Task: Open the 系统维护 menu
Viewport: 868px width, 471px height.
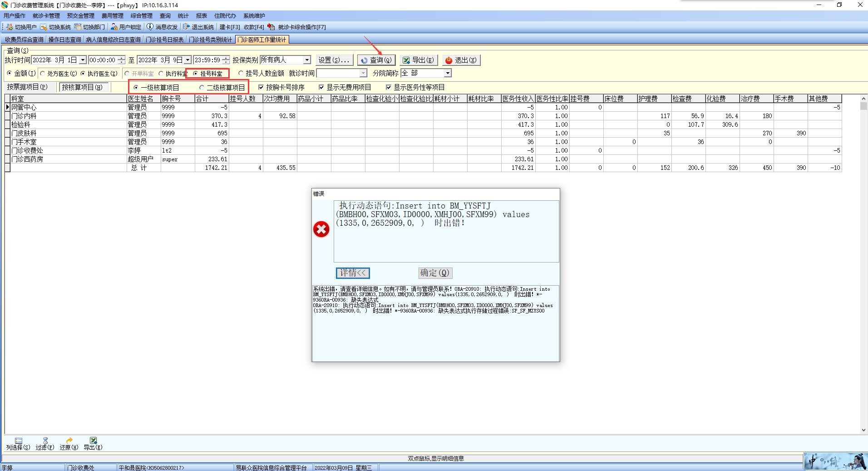Action: (254, 16)
